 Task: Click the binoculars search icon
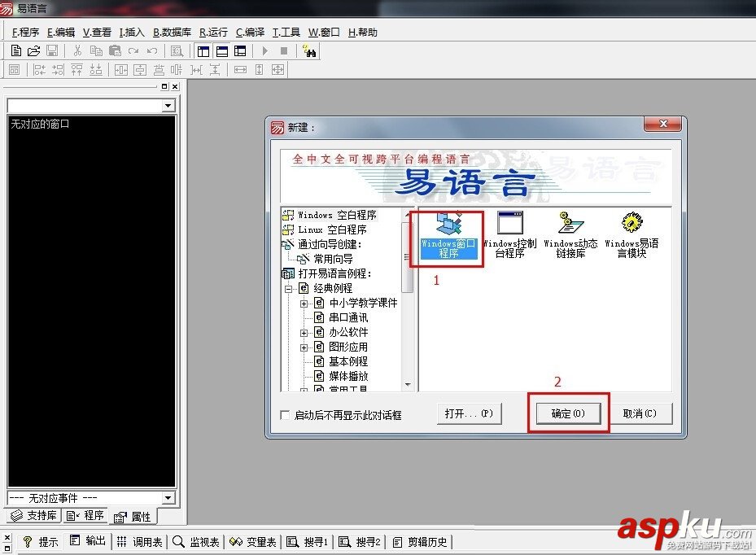pyautogui.click(x=308, y=50)
